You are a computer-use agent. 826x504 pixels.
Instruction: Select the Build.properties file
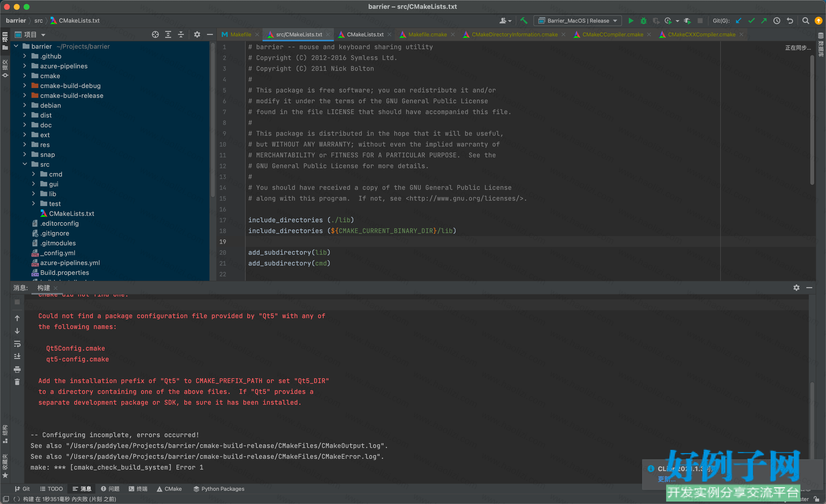coord(64,273)
